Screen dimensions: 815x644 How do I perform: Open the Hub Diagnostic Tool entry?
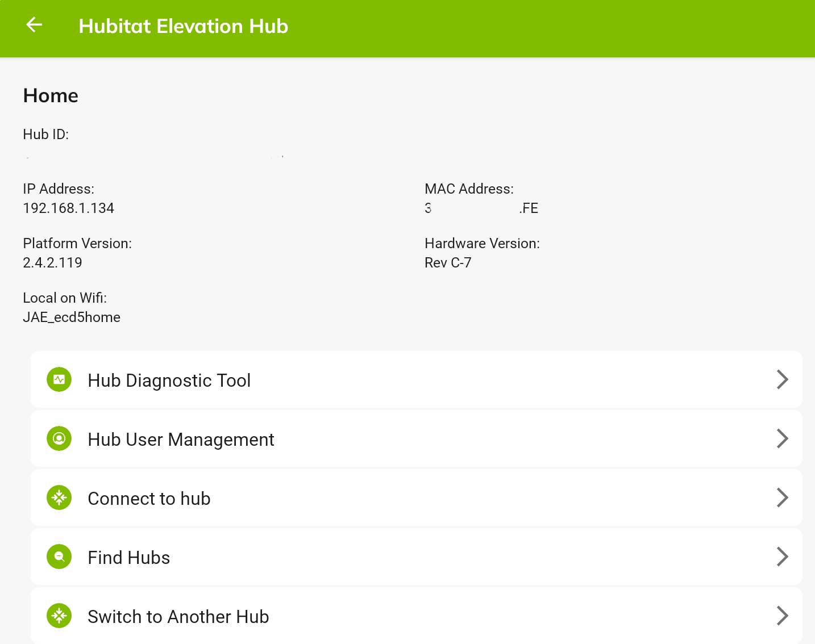pos(417,379)
